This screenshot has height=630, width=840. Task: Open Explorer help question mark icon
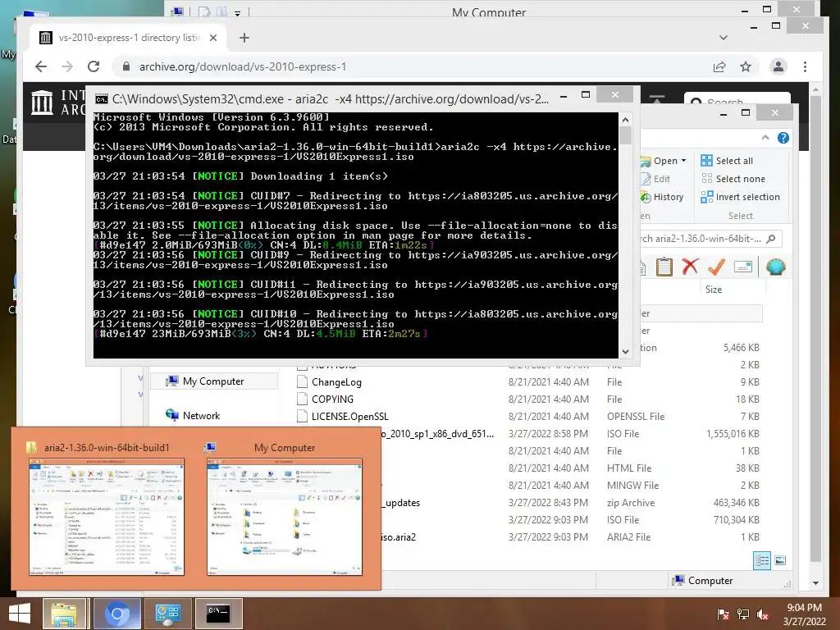click(783, 138)
